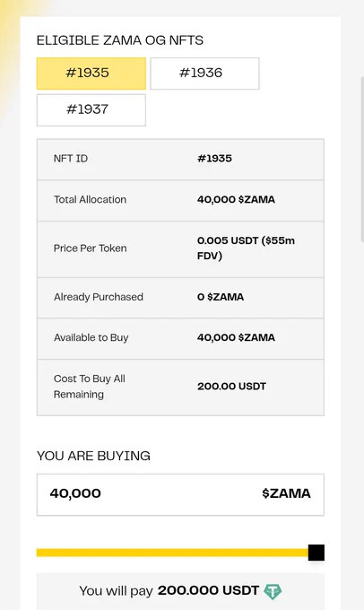Click the Price Per Token row value
The image size is (364, 610).
[246, 248]
